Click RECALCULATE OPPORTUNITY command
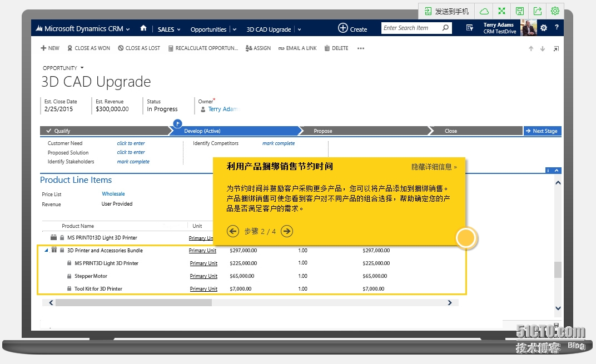The width and height of the screenshot is (596, 364). click(x=203, y=48)
